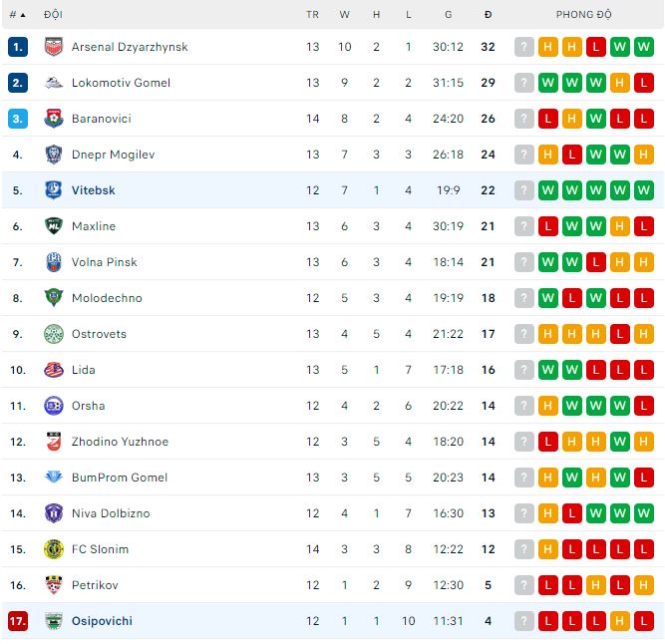Click the FC Slonim yellow crest
The height and width of the screenshot is (644, 665).
pyautogui.click(x=54, y=549)
